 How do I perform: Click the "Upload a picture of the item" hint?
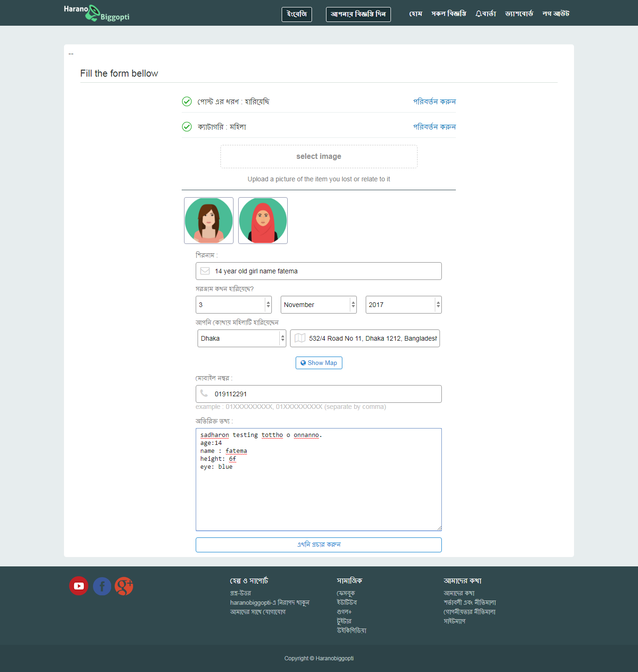(x=319, y=179)
